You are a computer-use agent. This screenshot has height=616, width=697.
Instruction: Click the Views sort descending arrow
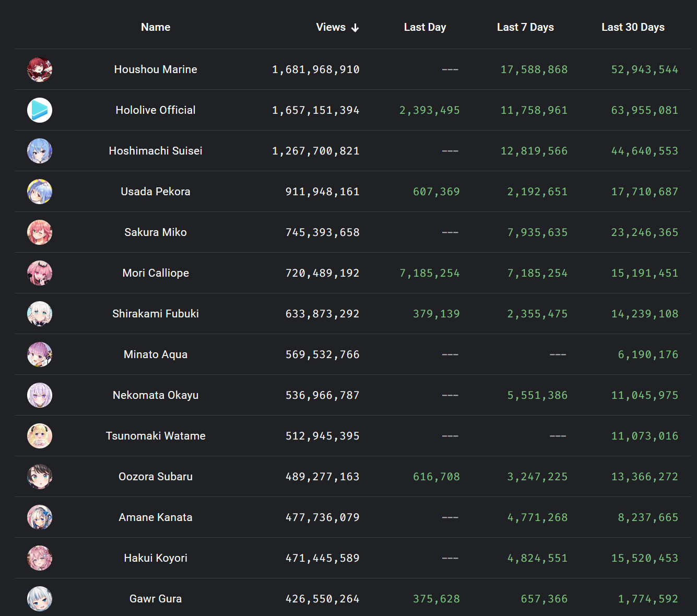355,28
